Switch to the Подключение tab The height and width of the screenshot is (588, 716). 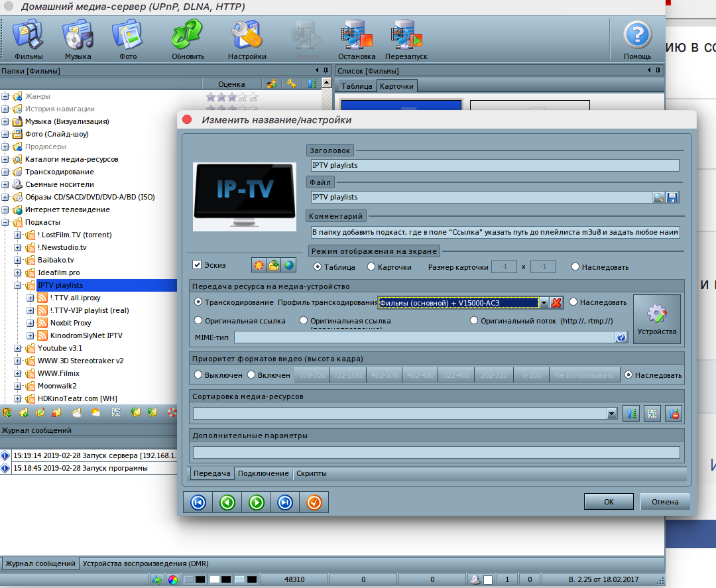pyautogui.click(x=263, y=473)
